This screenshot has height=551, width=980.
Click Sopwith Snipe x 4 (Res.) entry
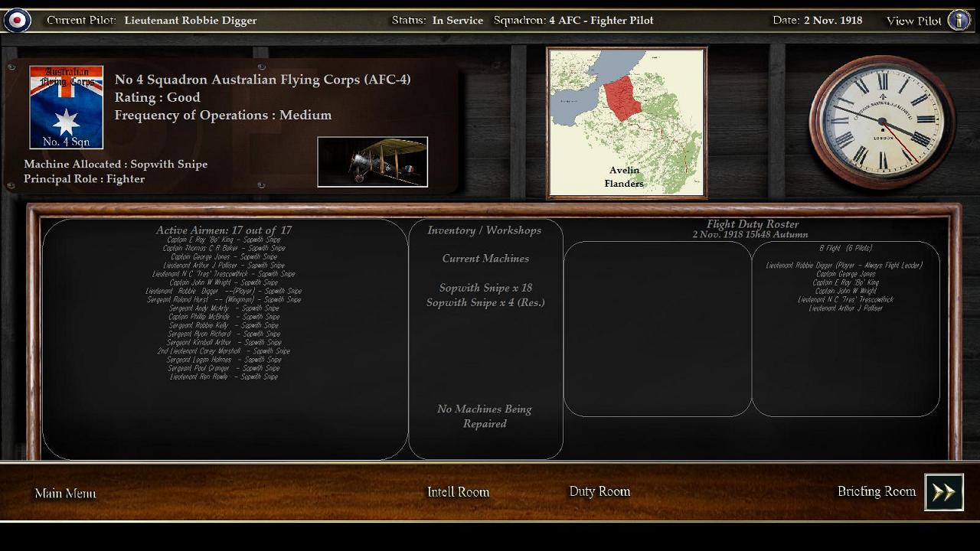click(485, 302)
